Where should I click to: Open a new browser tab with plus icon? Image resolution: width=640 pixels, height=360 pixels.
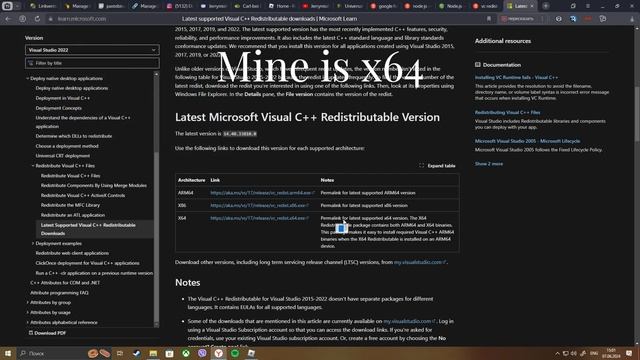(x=546, y=6)
